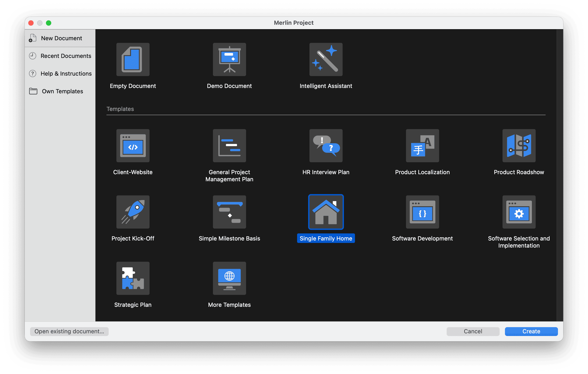
Task: Click the Software Development label
Action: click(422, 239)
